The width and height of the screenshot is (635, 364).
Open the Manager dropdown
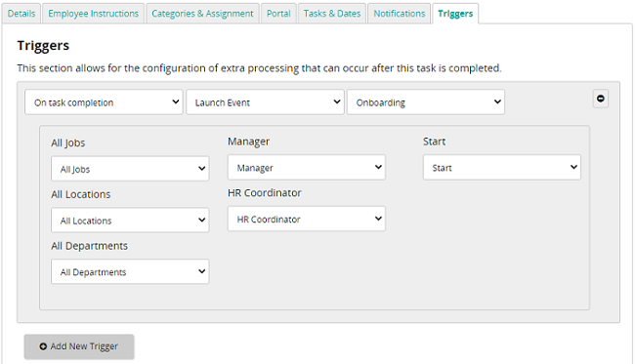307,167
